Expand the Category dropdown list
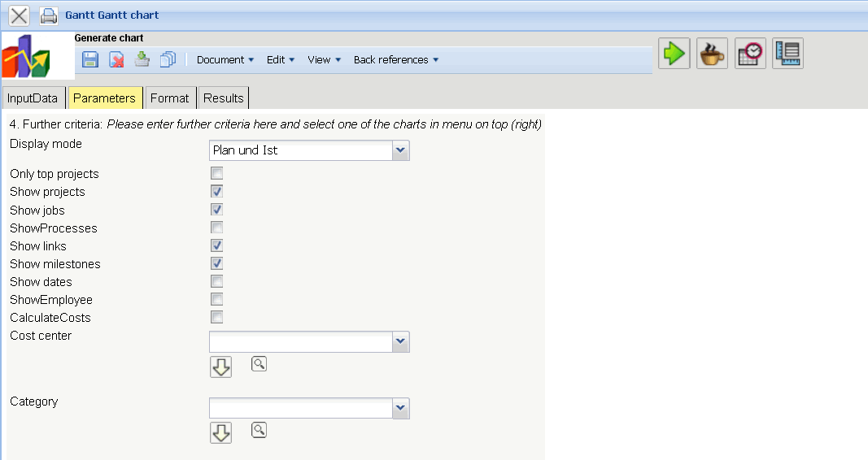 [x=400, y=408]
